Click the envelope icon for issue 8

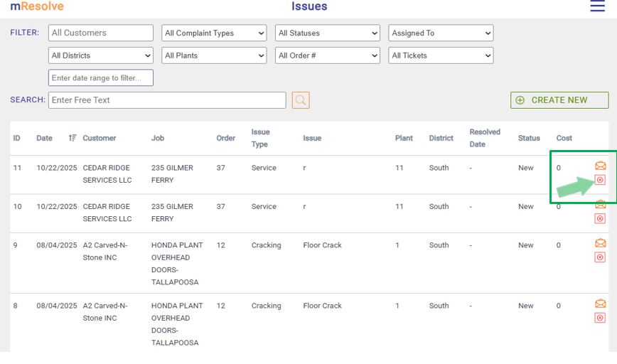click(x=601, y=304)
